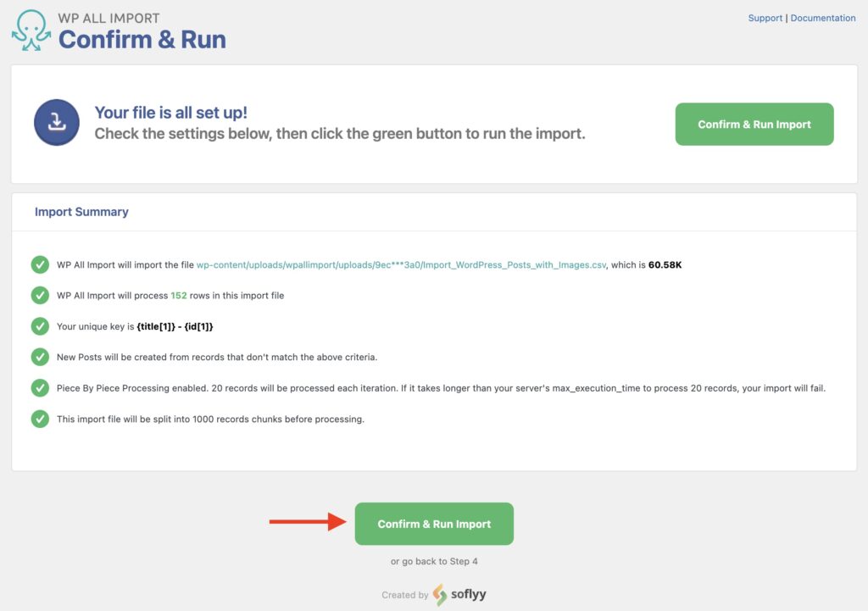Click the green checkmark beside the file import line
Viewport: 868px width, 611px height.
tap(40, 264)
